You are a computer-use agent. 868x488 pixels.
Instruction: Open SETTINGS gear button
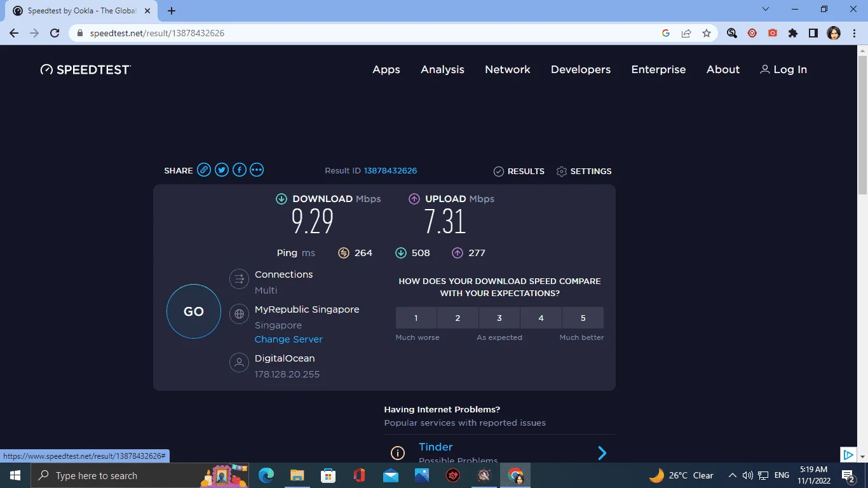584,172
